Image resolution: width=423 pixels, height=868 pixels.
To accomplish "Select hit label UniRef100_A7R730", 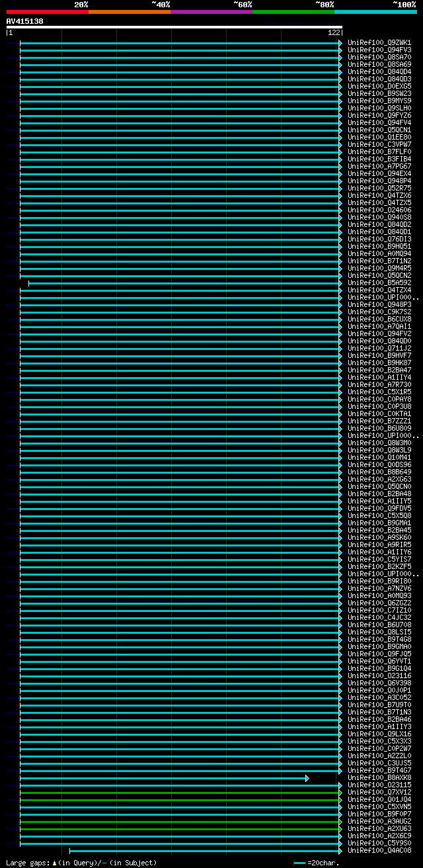I will [x=379, y=385].
